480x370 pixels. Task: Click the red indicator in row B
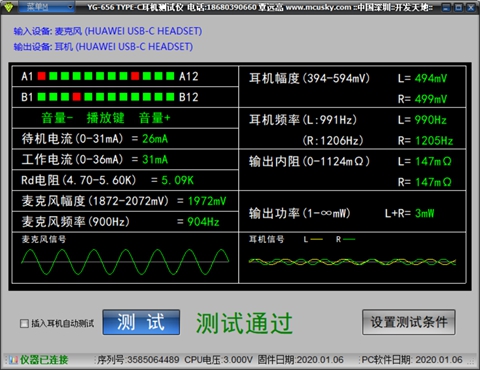point(77,97)
